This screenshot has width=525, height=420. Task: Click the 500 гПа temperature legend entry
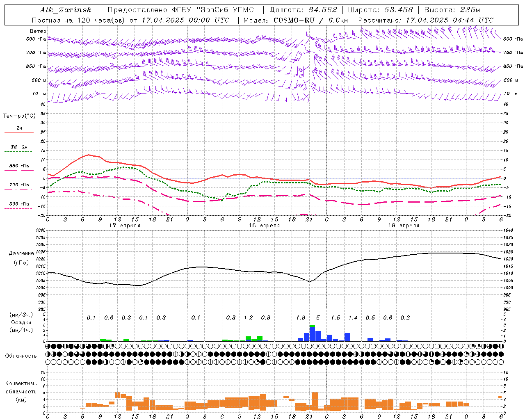click(x=19, y=203)
